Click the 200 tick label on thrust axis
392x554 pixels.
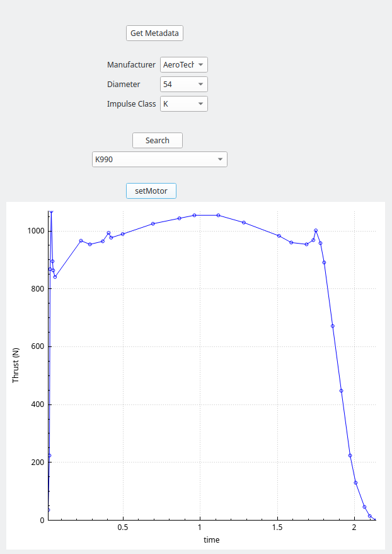pos(37,463)
